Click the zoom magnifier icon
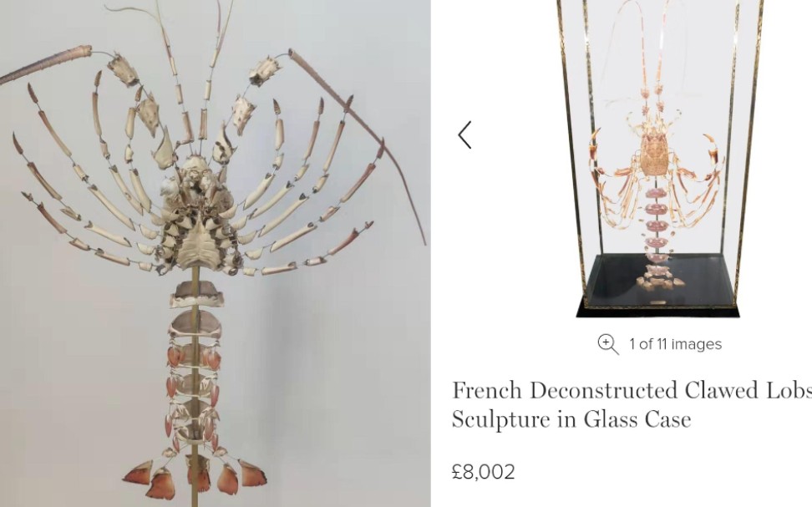The height and width of the screenshot is (507, 812). tap(608, 344)
